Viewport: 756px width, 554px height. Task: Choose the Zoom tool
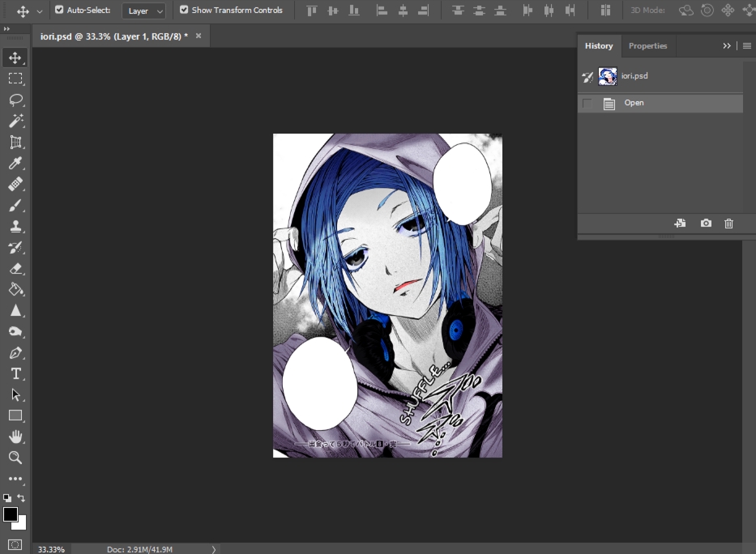[x=15, y=458]
